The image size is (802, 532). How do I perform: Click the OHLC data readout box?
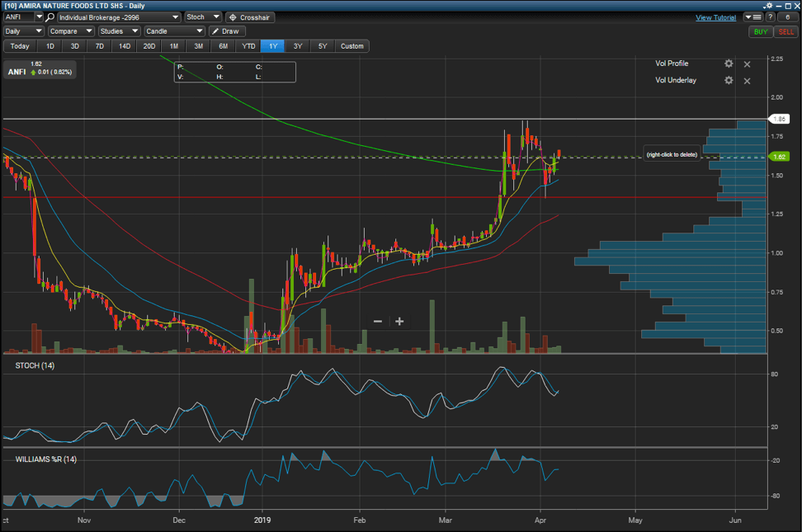pos(235,72)
